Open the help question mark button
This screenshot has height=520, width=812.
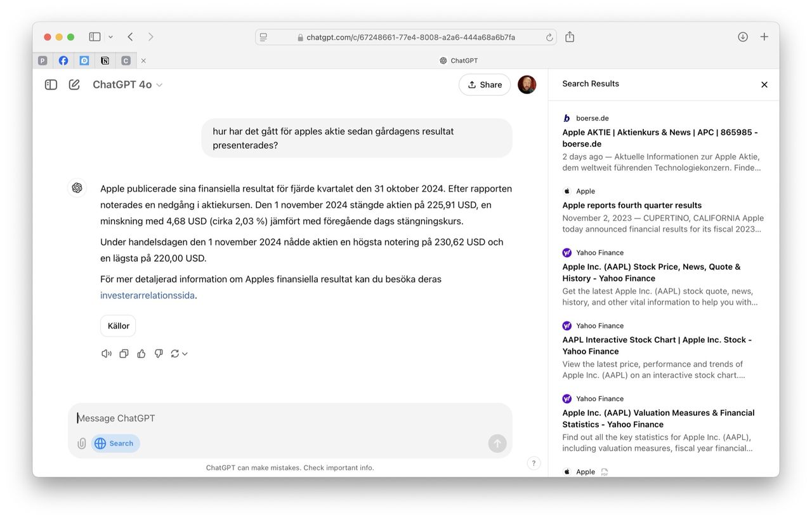pos(534,463)
